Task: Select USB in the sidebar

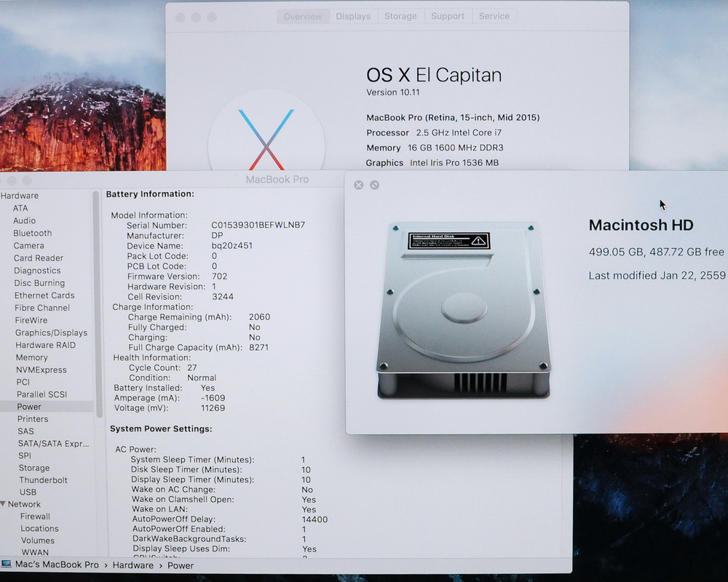Action: pyautogui.click(x=28, y=492)
